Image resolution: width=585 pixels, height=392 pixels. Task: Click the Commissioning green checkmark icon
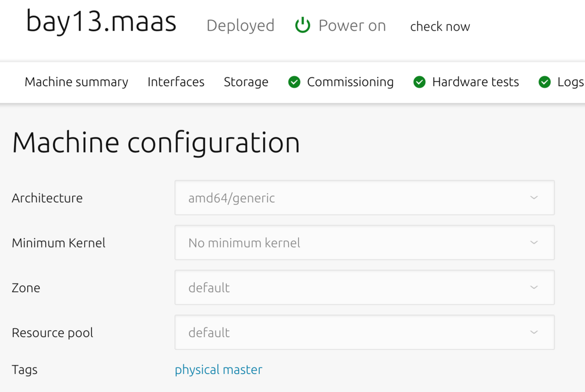pyautogui.click(x=294, y=82)
